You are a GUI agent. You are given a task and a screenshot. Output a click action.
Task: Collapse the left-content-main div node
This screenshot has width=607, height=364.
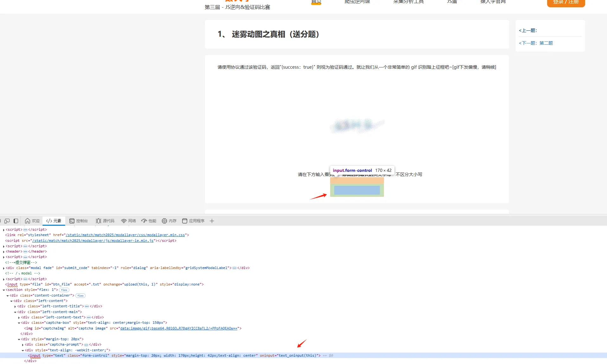pos(15,312)
